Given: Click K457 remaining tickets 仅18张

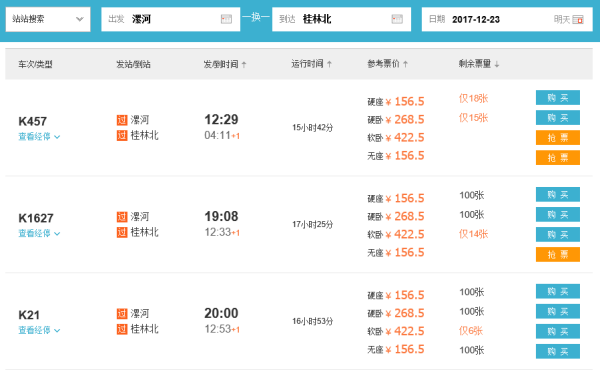Looking at the screenshot, I should [473, 98].
